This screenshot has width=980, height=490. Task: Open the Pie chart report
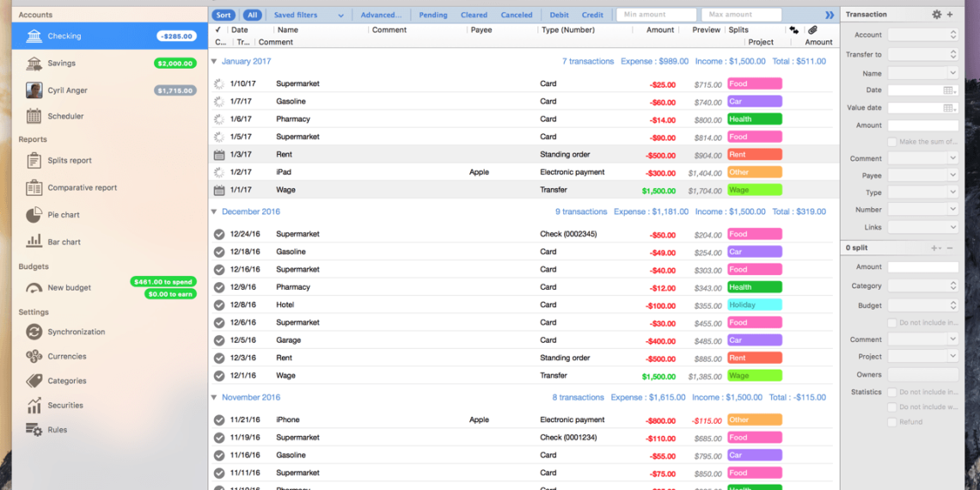[34, 215]
